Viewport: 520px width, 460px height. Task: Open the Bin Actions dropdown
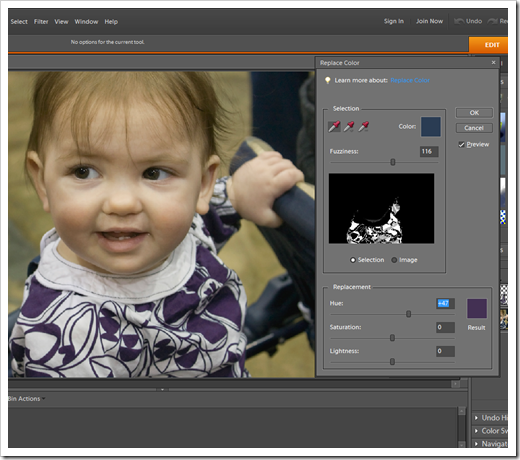[x=27, y=399]
